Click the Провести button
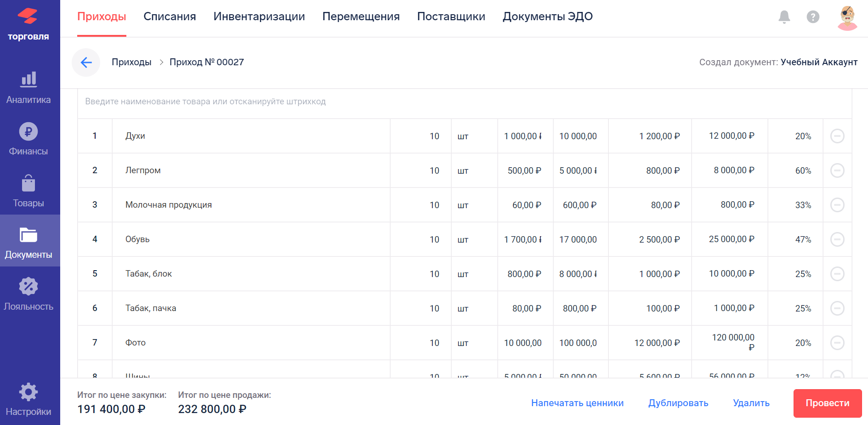 828,403
